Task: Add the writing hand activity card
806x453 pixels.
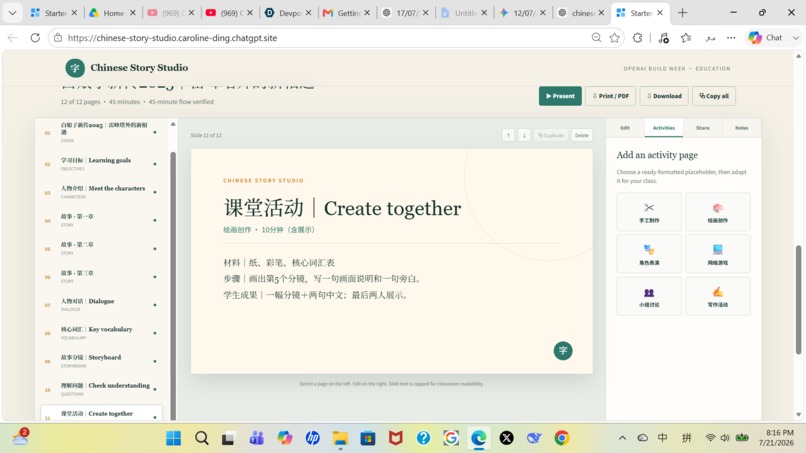Action: pos(718,296)
